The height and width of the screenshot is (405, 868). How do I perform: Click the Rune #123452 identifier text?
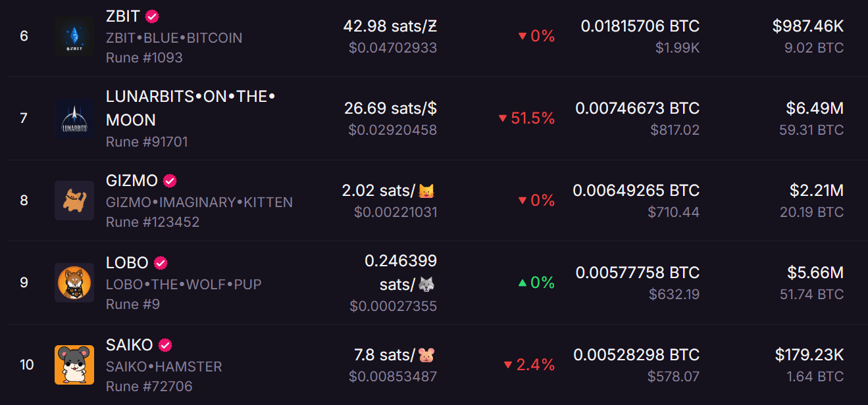(x=153, y=222)
